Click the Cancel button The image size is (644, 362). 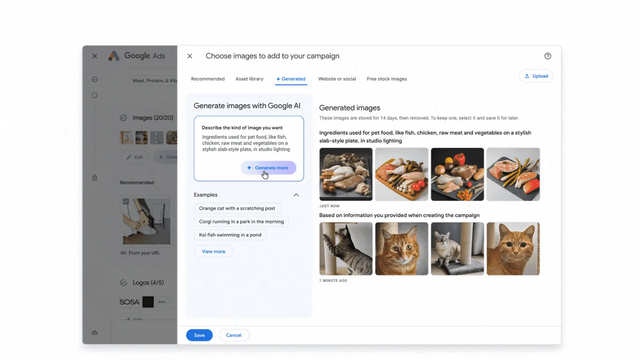pyautogui.click(x=234, y=335)
